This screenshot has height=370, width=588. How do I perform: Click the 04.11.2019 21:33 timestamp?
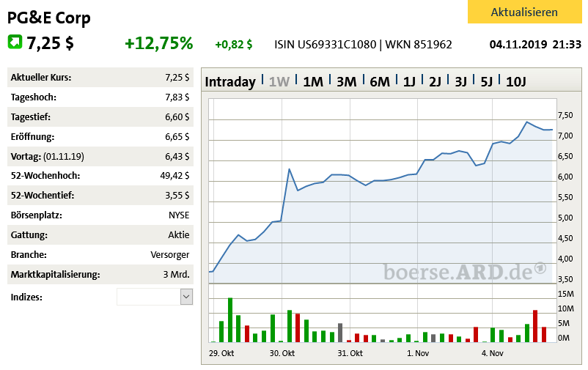coord(535,45)
